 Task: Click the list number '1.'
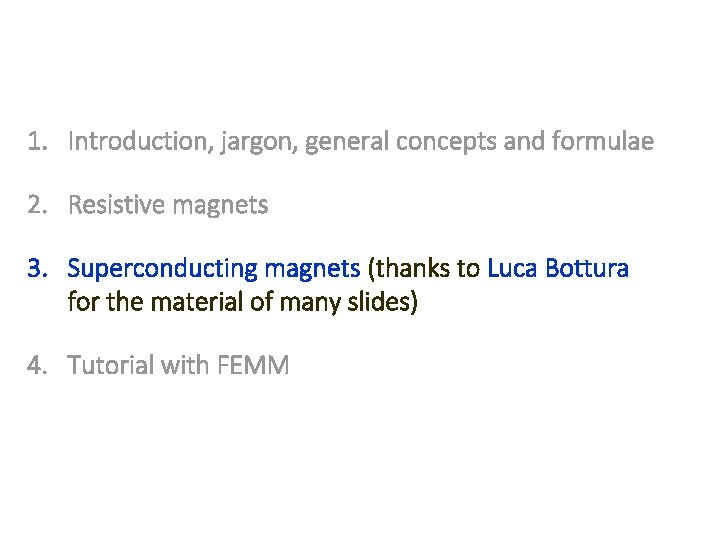[x=37, y=142]
